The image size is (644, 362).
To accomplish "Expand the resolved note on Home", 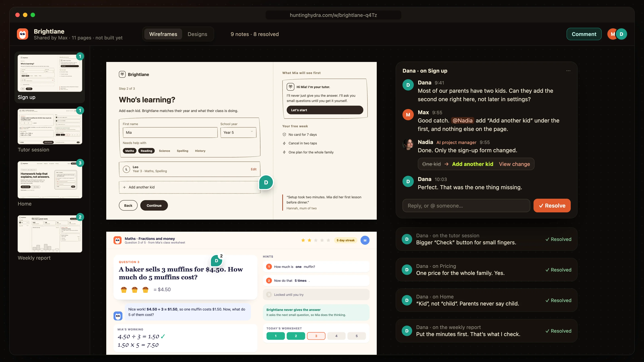I will click(x=486, y=300).
